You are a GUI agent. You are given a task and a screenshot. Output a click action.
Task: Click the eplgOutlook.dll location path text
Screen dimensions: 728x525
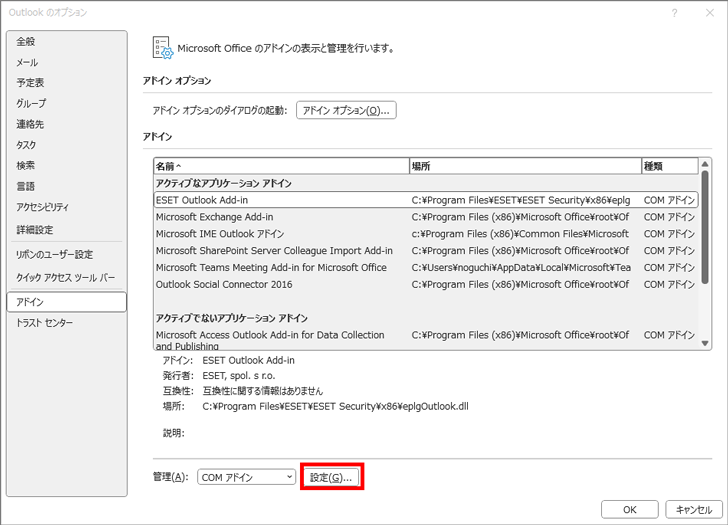click(335, 406)
